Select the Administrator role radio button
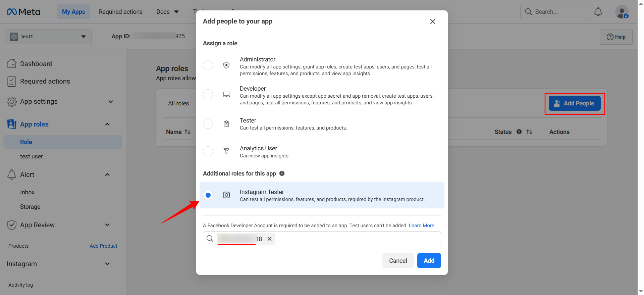The height and width of the screenshot is (295, 644). tap(208, 65)
